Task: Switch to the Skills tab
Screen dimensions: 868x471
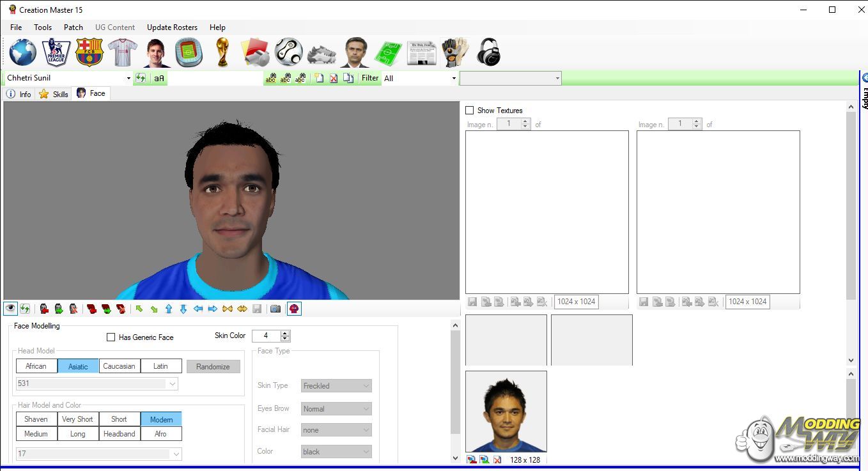Action: click(54, 94)
